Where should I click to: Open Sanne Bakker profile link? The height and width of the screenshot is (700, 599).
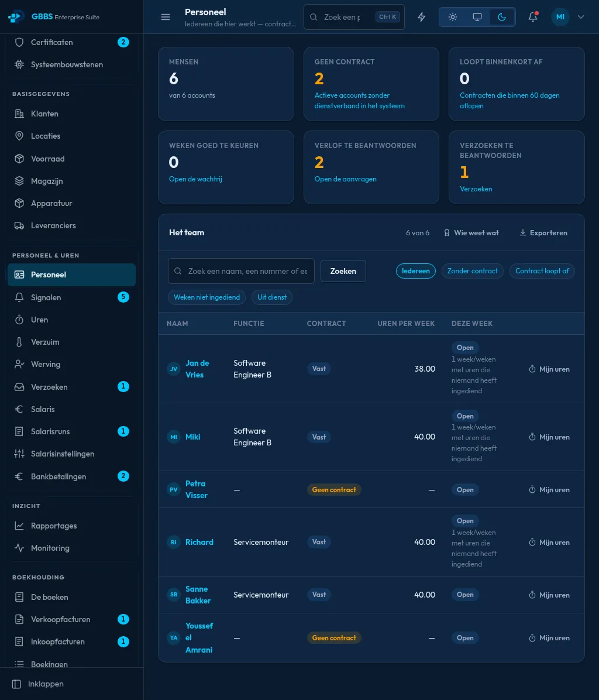(x=198, y=595)
